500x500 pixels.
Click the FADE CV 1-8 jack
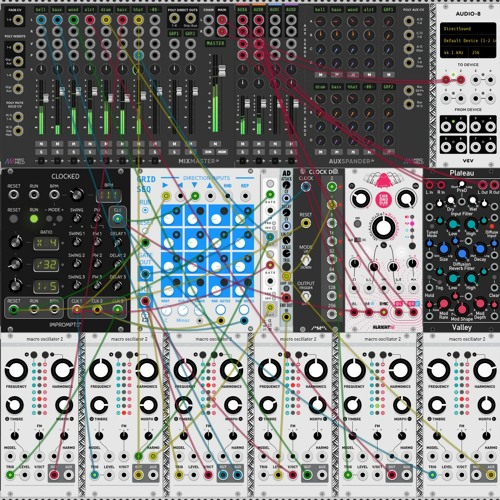tap(18, 20)
